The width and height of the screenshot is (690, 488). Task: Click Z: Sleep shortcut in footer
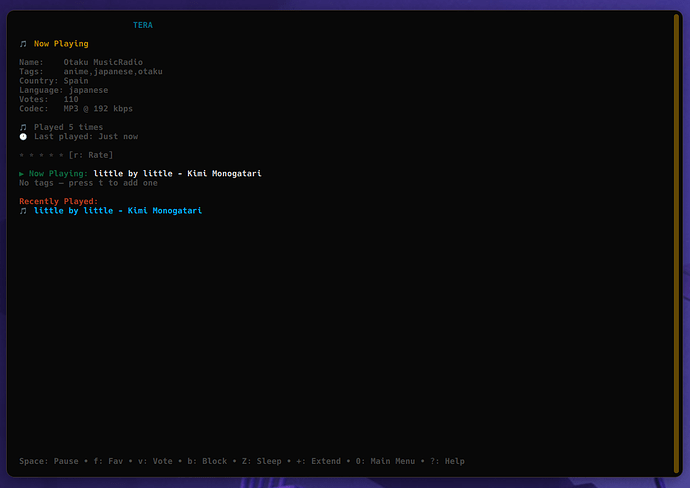(x=262, y=461)
